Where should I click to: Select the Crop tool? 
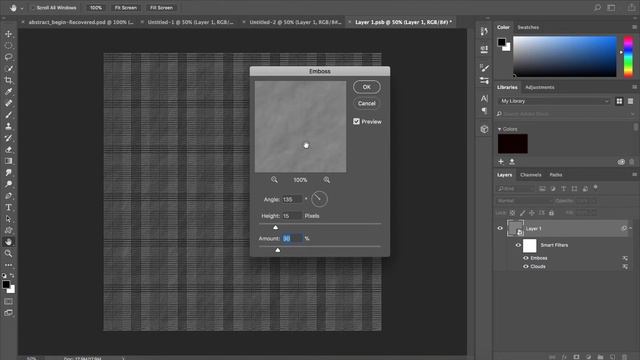point(9,80)
